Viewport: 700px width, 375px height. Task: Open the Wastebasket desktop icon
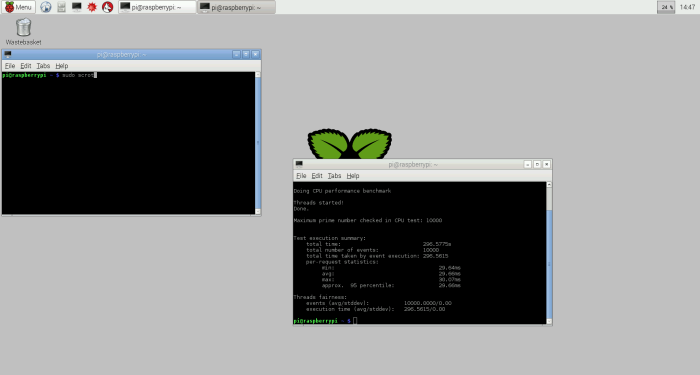(23, 31)
